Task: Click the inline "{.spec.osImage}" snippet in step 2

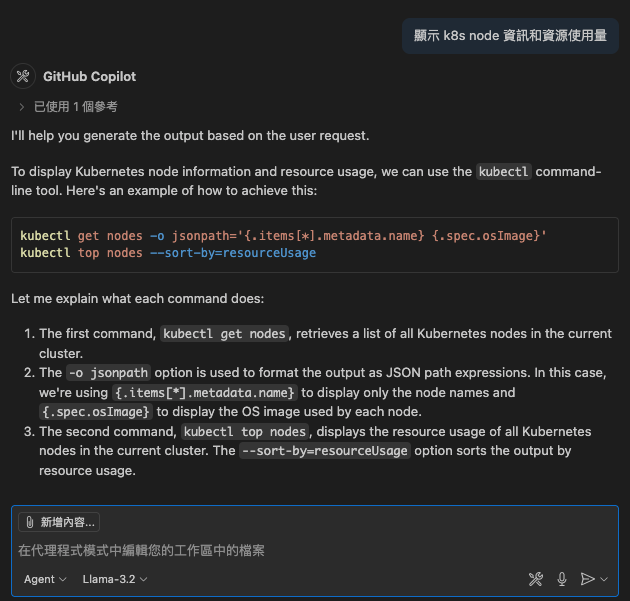Action: (x=96, y=411)
